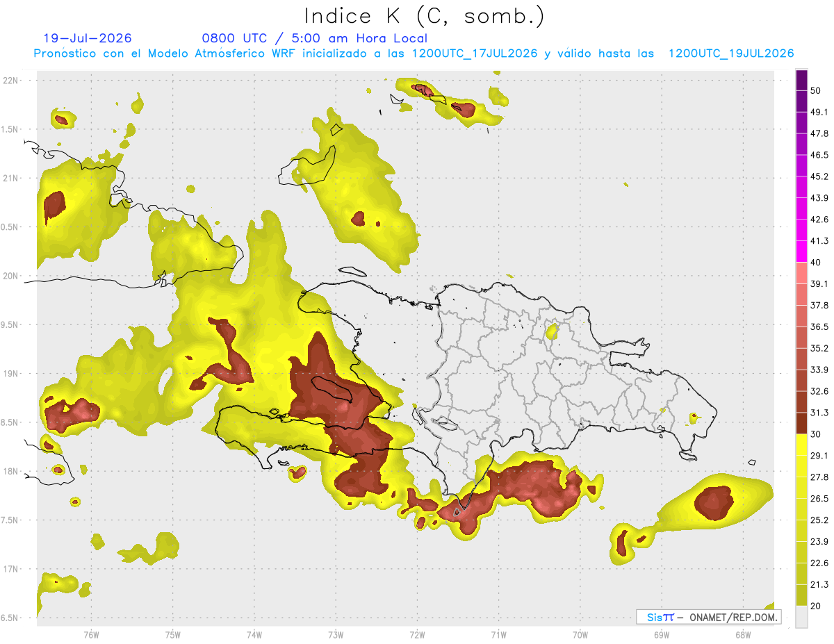This screenshot has height=644, width=834.
Task: Click the '27.8' color scale value
Action: click(819, 477)
